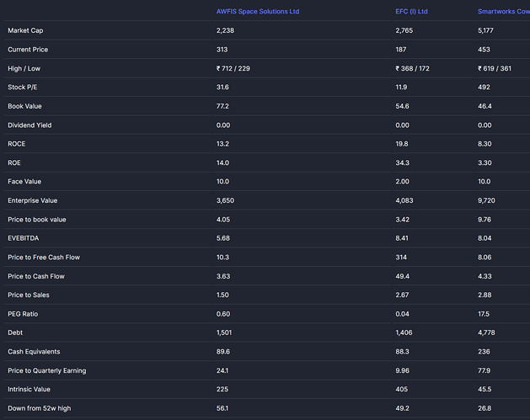
Task: Click AWFIS price to book value 4.05
Action: [x=223, y=220]
